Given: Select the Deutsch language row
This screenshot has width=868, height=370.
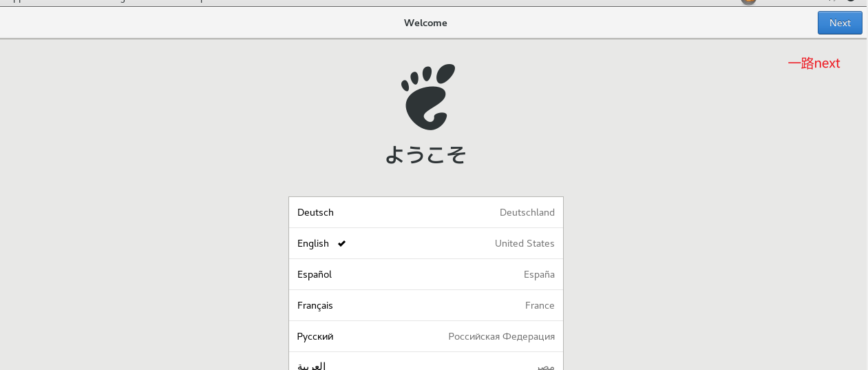Looking at the screenshot, I should pyautogui.click(x=426, y=212).
